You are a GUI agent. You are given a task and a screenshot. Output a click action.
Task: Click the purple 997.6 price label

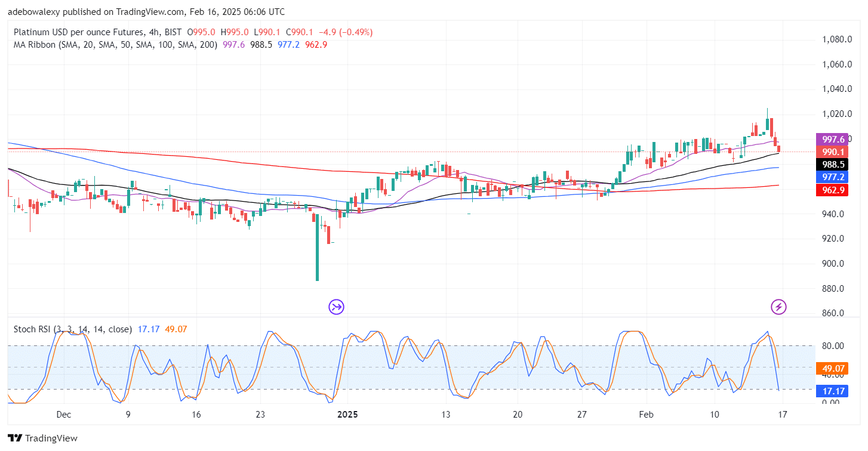pyautogui.click(x=831, y=139)
